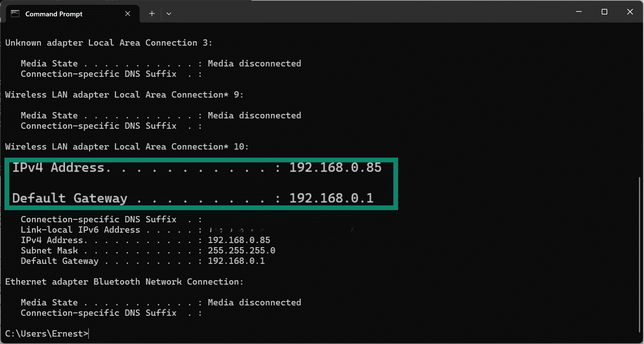Minimize the terminal window
The height and width of the screenshot is (344, 644).
(579, 12)
